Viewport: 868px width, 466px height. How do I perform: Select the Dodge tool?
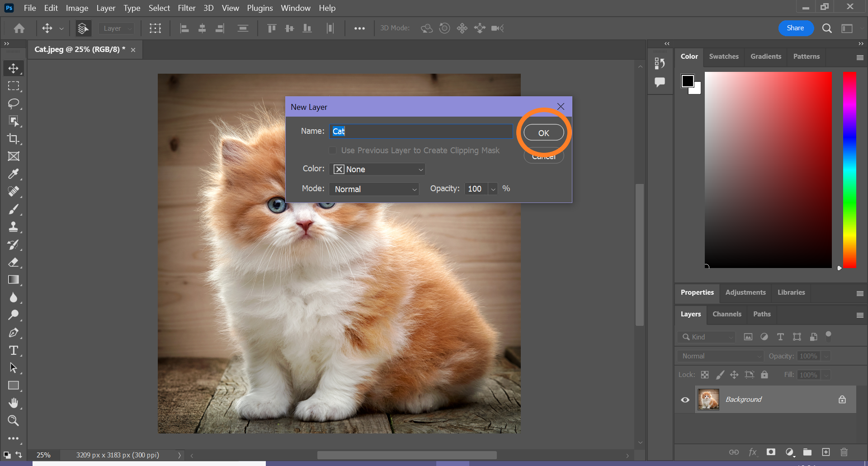pyautogui.click(x=13, y=315)
